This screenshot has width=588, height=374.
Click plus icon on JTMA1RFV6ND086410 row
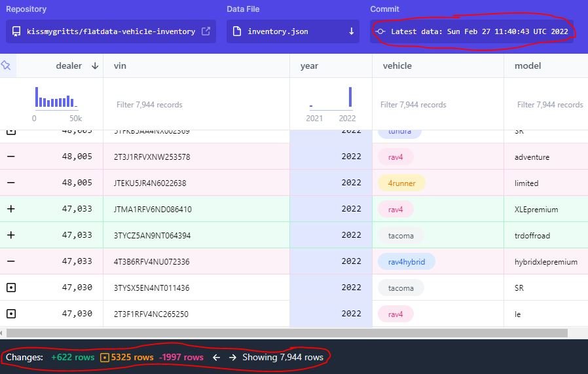11,209
